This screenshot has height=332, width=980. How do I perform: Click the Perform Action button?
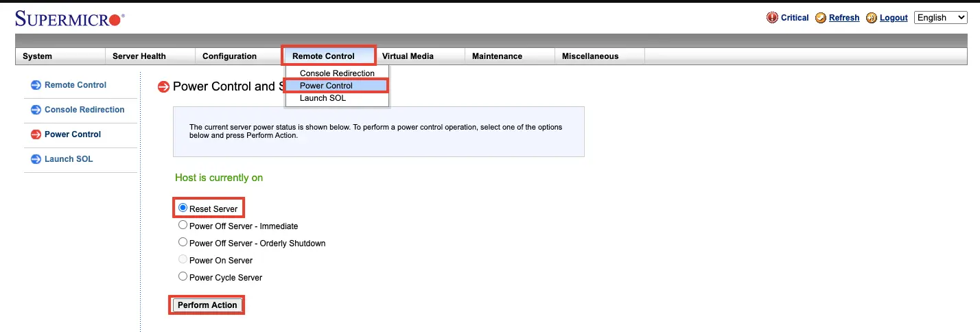pyautogui.click(x=207, y=305)
